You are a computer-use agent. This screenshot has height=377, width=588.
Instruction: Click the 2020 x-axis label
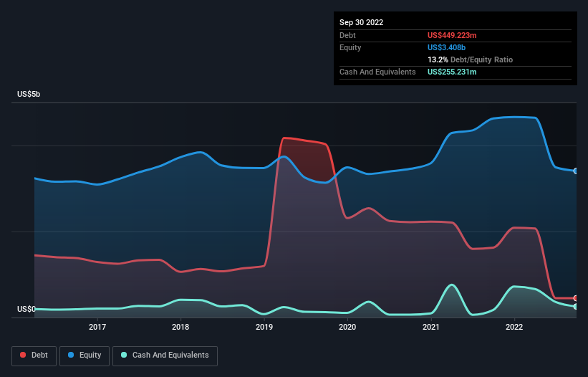tap(347, 327)
